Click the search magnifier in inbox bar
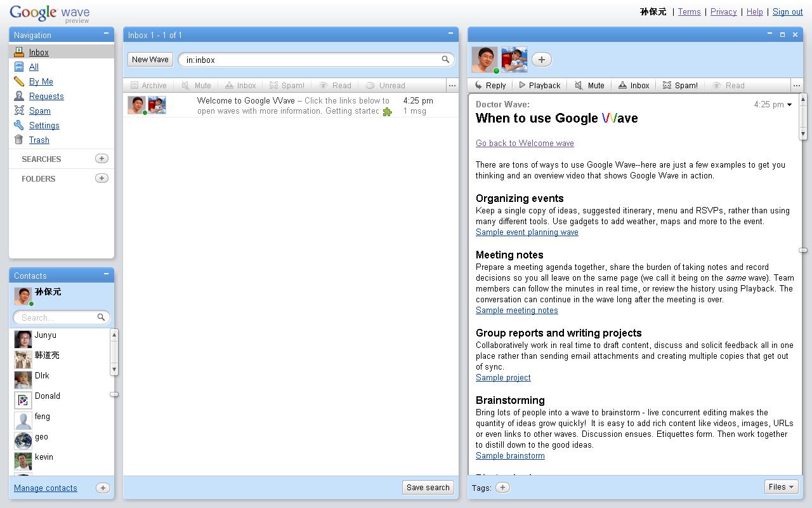The image size is (812, 508). click(x=446, y=60)
